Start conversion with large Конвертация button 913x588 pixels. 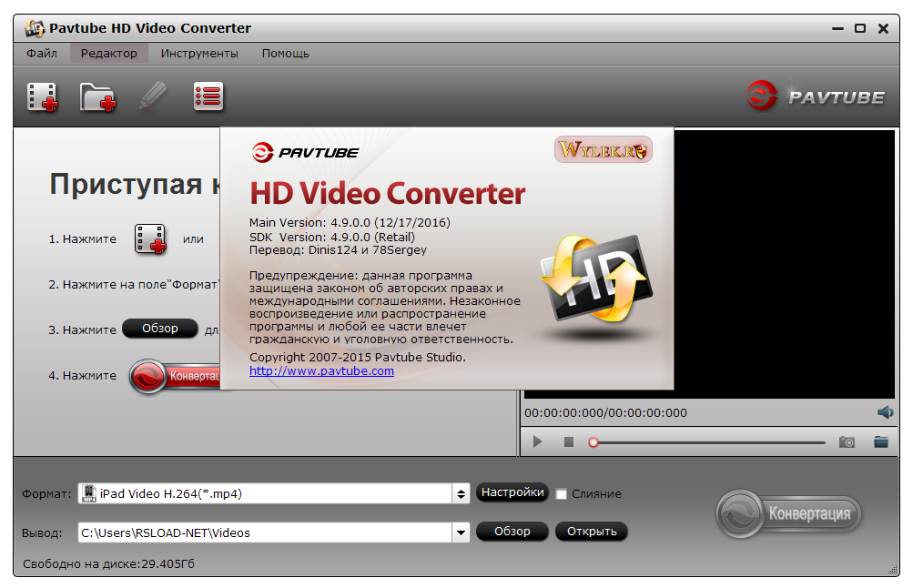789,513
